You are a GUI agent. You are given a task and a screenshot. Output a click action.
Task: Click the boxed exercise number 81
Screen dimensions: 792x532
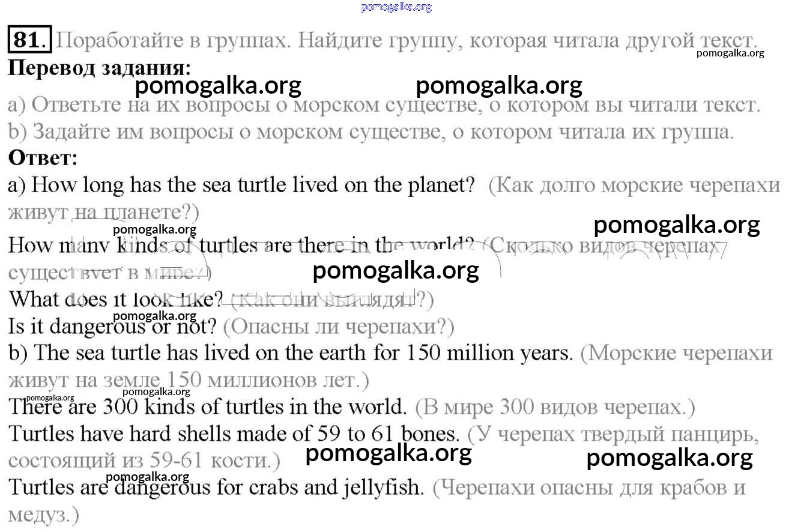(29, 40)
